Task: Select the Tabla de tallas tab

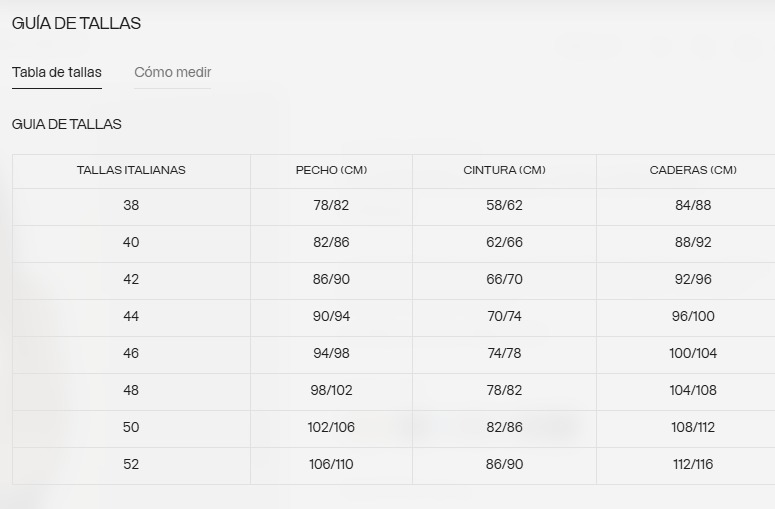Action: coord(57,72)
